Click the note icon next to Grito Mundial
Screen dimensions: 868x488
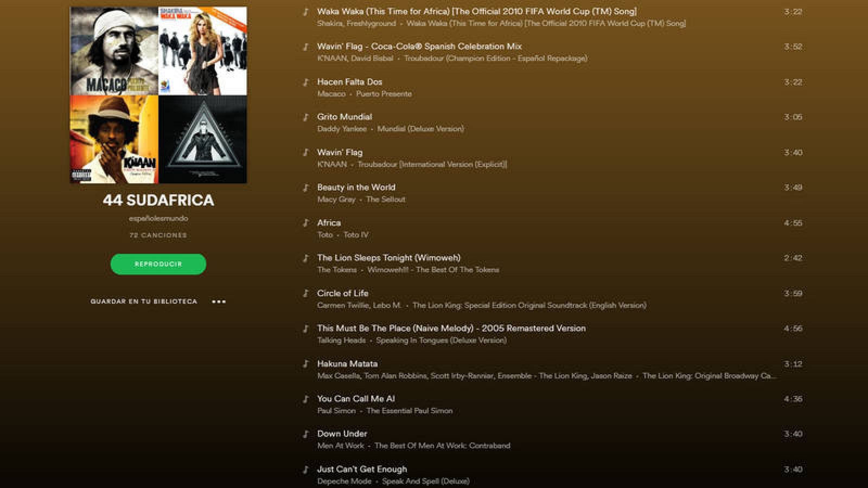[x=305, y=117]
